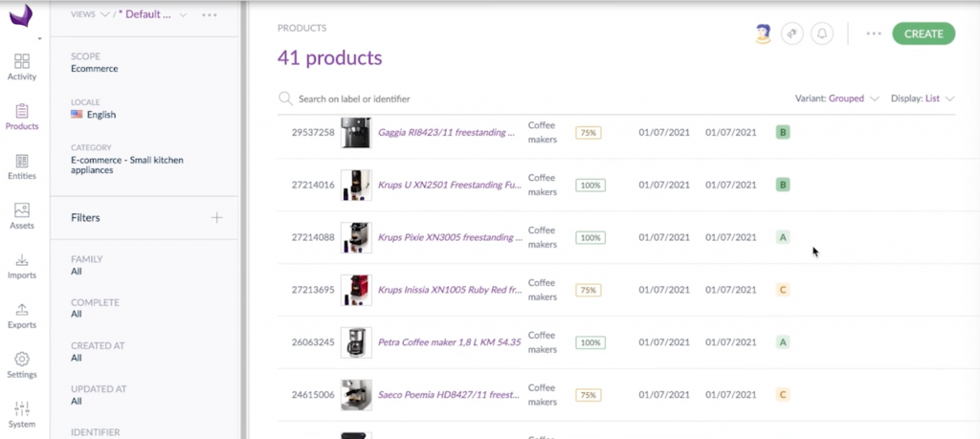Open more actions next to CREATE
The height and width of the screenshot is (439, 980).
874,33
